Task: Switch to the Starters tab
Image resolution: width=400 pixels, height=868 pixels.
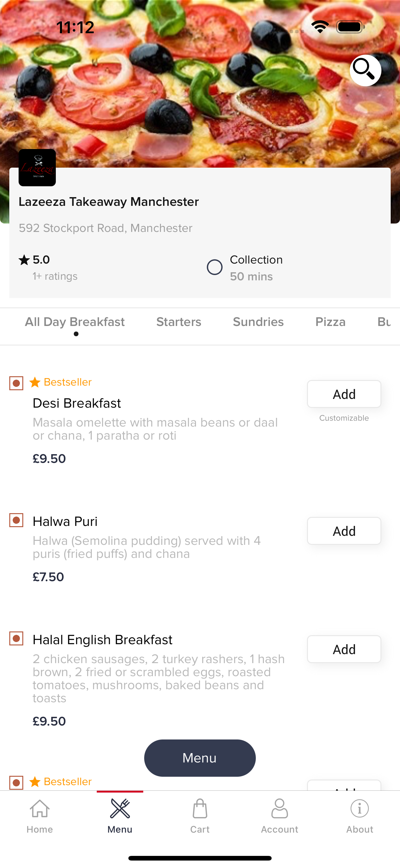Action: click(x=179, y=322)
